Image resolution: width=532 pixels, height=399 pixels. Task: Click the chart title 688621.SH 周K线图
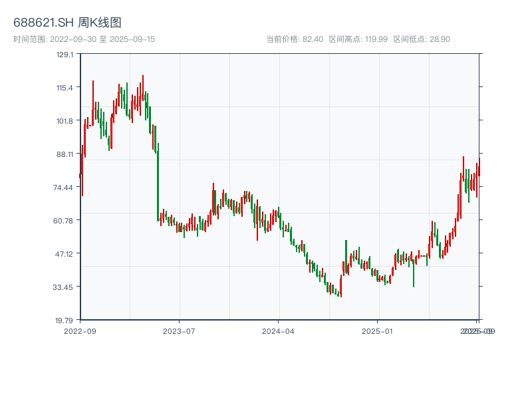(x=67, y=23)
